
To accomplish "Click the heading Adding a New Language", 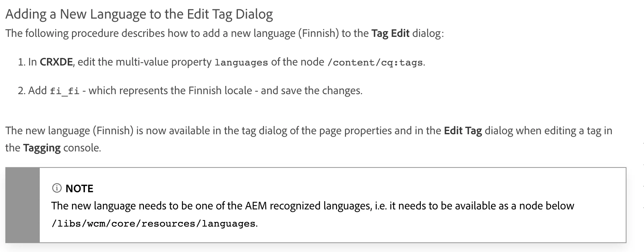I will [x=139, y=14].
